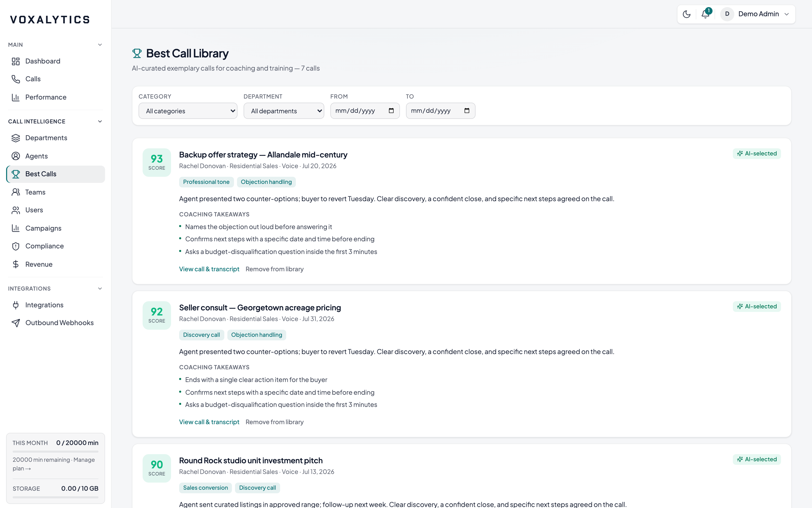Viewport: 812px width, 508px height.
Task: Click the Performance bar chart icon
Action: (16, 97)
